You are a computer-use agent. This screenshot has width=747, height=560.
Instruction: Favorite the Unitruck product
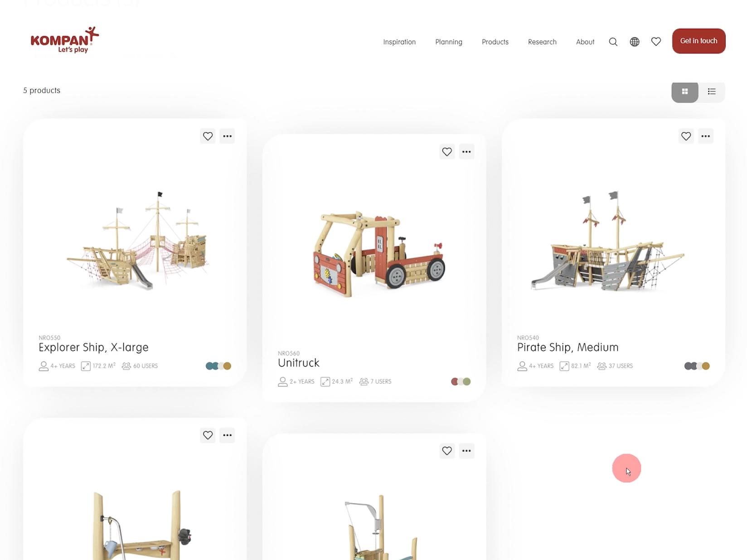point(447,152)
